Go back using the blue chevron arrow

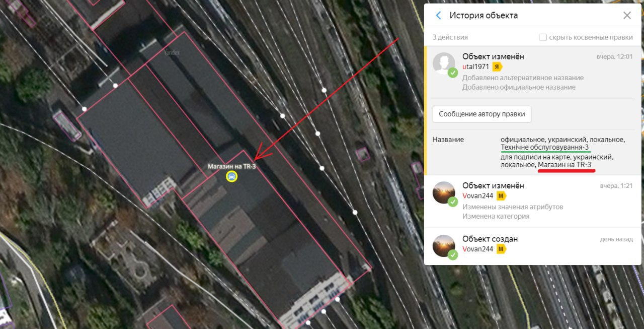[x=438, y=16]
